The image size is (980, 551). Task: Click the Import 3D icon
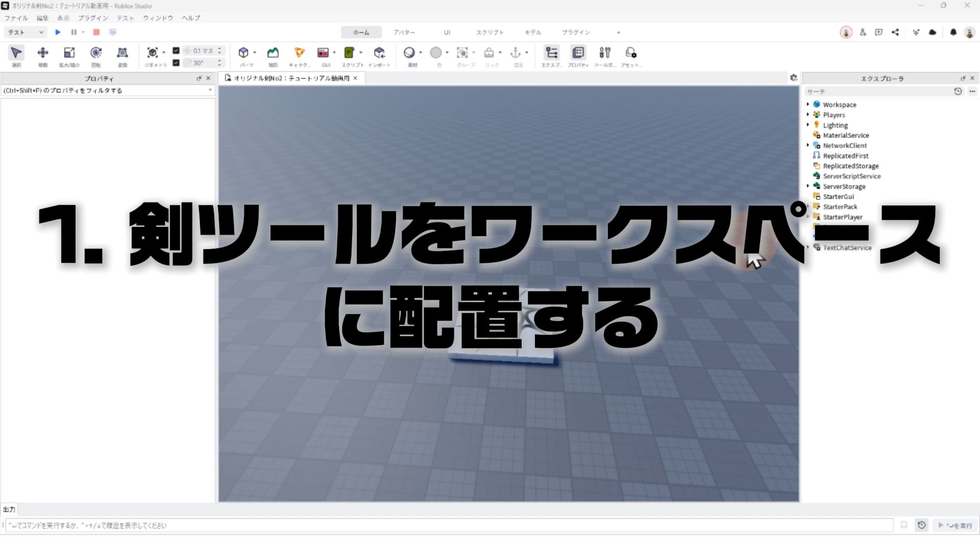pyautogui.click(x=379, y=53)
